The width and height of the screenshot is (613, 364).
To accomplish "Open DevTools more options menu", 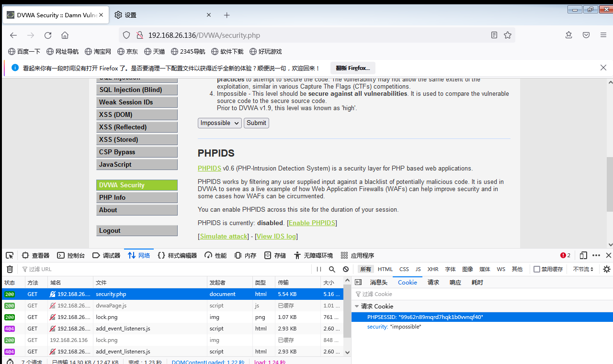I will 596,255.
